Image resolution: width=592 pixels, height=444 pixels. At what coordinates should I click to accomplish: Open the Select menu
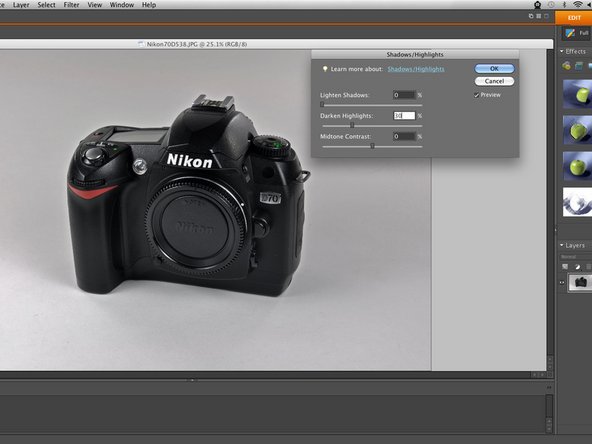point(46,5)
